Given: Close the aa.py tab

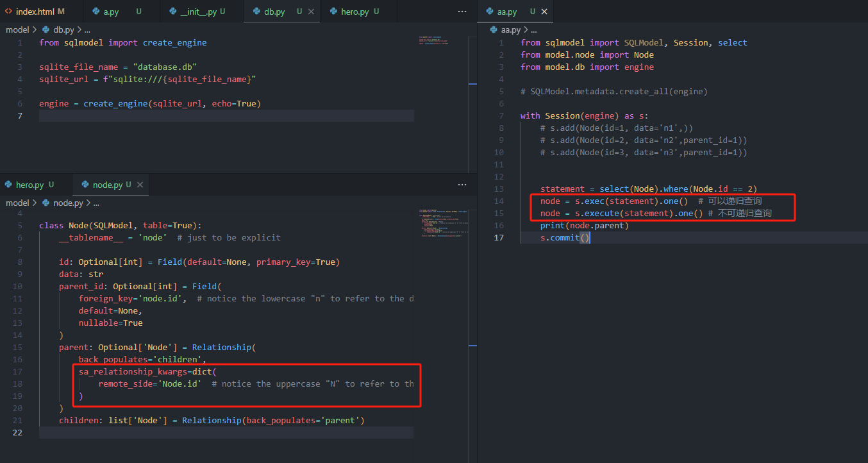Looking at the screenshot, I should pyautogui.click(x=544, y=12).
